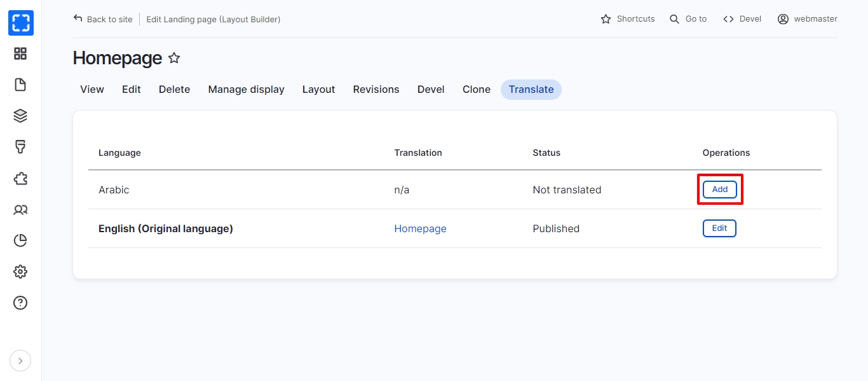Open the People icon in sidebar
The width and height of the screenshot is (868, 381).
(20, 209)
